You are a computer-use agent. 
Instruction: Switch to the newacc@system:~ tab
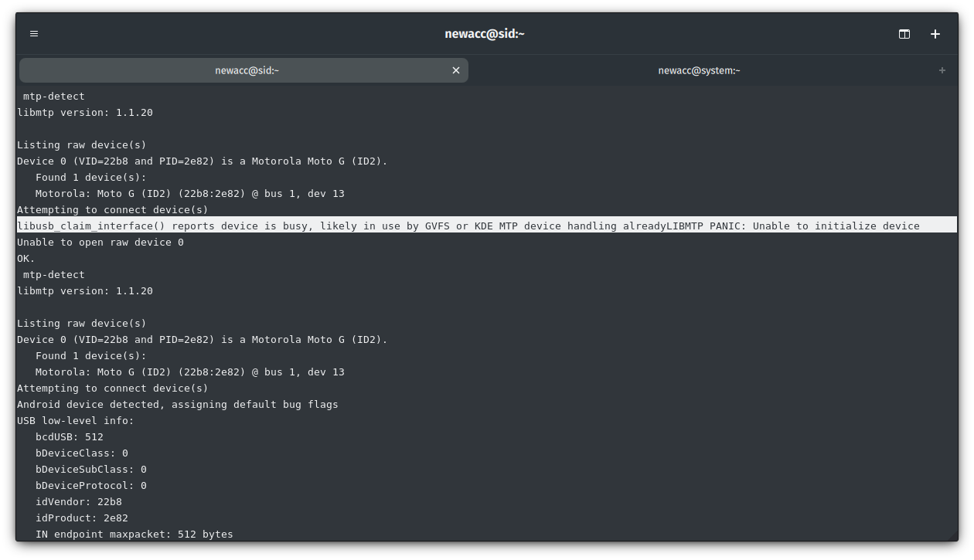(699, 70)
